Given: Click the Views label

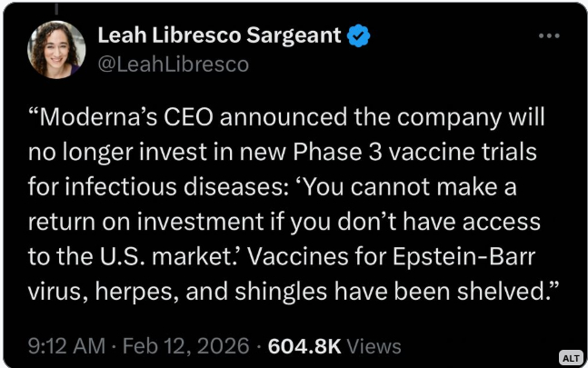Looking at the screenshot, I should (374, 345).
